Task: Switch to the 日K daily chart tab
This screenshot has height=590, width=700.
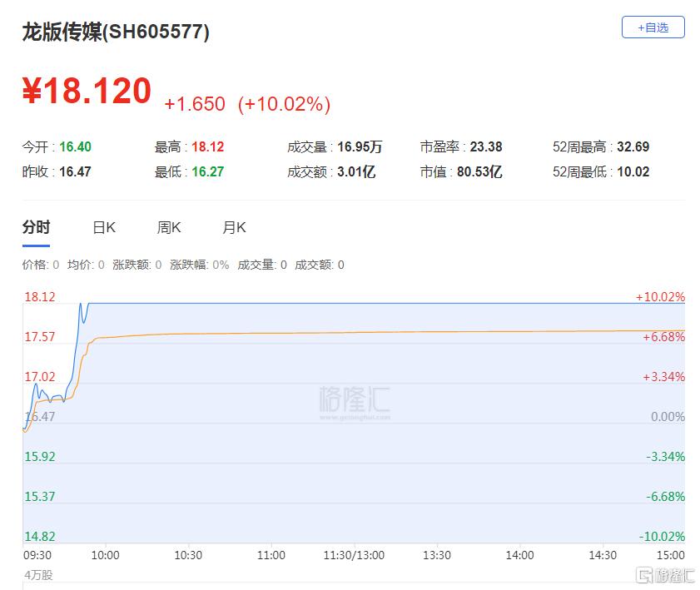Action: [x=104, y=228]
